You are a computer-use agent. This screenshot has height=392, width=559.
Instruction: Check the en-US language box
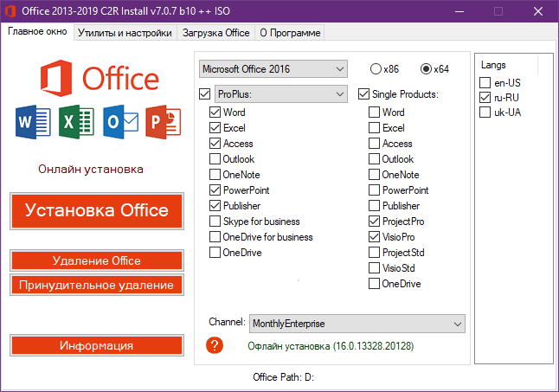485,82
